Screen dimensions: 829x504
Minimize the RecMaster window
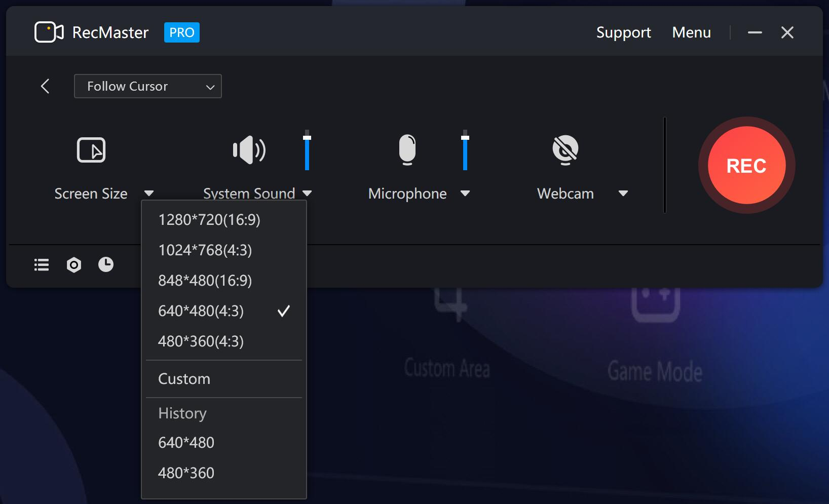[x=755, y=32]
